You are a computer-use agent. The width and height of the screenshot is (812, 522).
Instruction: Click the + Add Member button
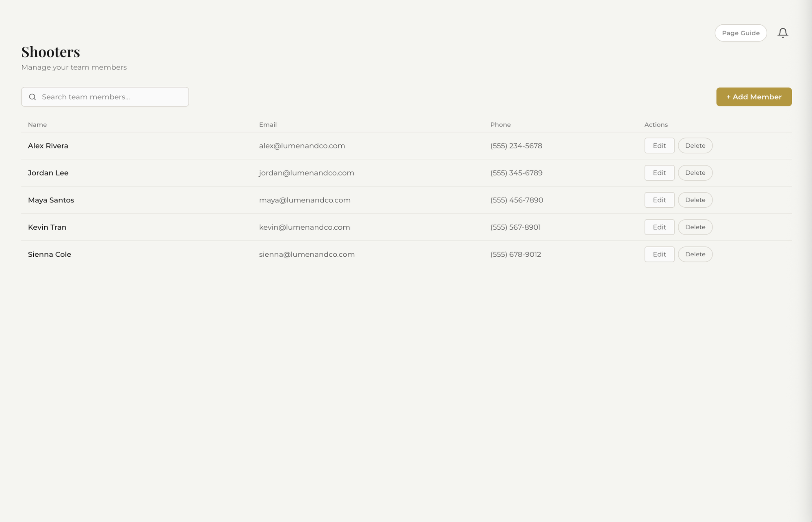coord(754,97)
